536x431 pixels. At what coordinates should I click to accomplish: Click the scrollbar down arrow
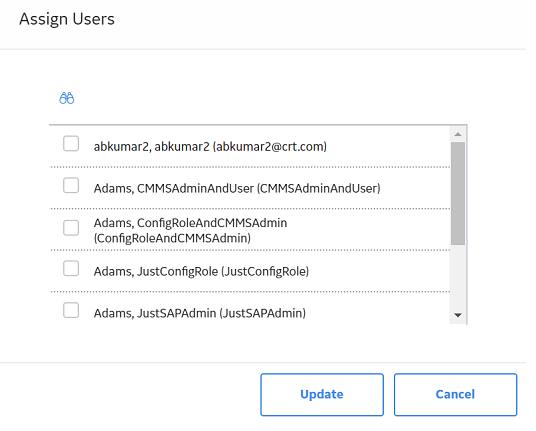[458, 315]
